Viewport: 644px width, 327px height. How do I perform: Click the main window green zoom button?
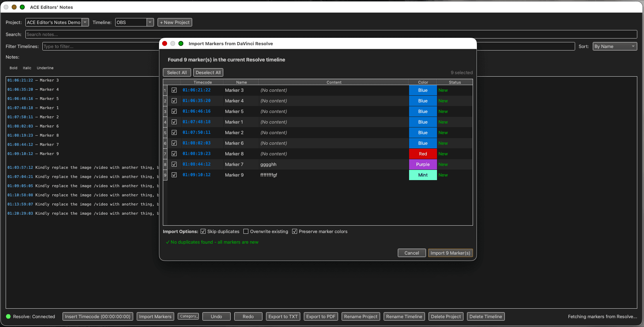(x=22, y=7)
